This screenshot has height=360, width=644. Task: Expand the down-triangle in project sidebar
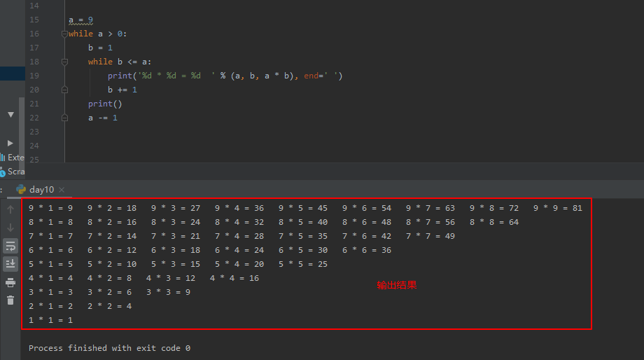coord(10,115)
